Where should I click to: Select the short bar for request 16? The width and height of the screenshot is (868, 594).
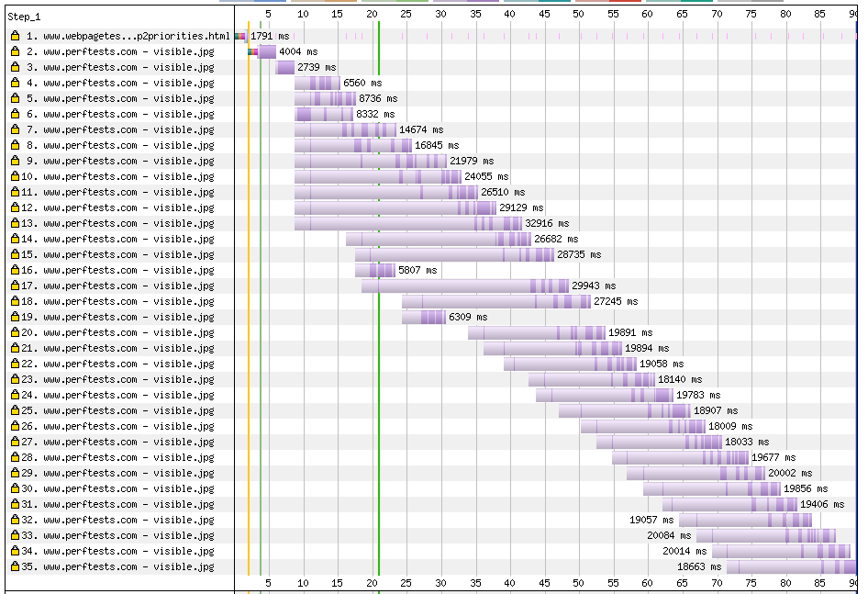[x=375, y=270]
